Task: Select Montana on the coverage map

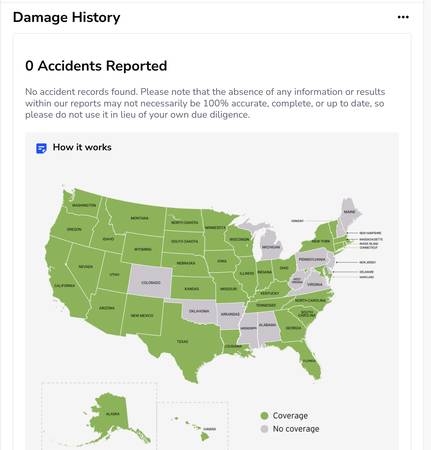Action: (x=137, y=217)
